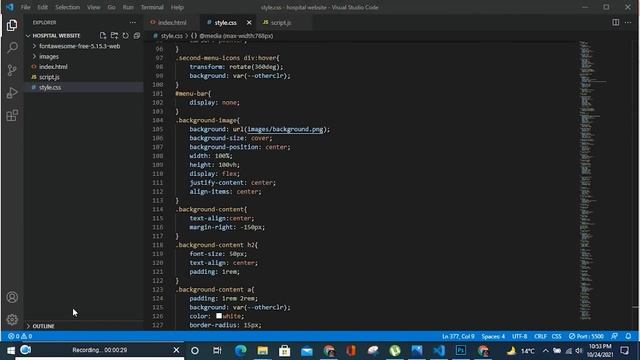The image size is (640, 360).
Task: Open script.js in the Explorer tree
Action: click(x=49, y=77)
